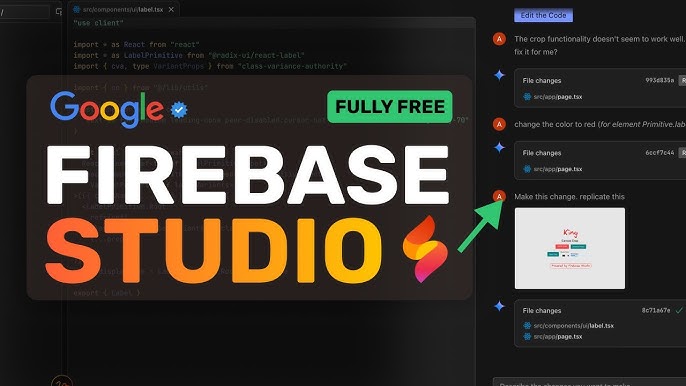The image size is (686, 386).
Task: Open src/app/page.tsx in the 6ccf7c44 file changes
Action: click(553, 169)
